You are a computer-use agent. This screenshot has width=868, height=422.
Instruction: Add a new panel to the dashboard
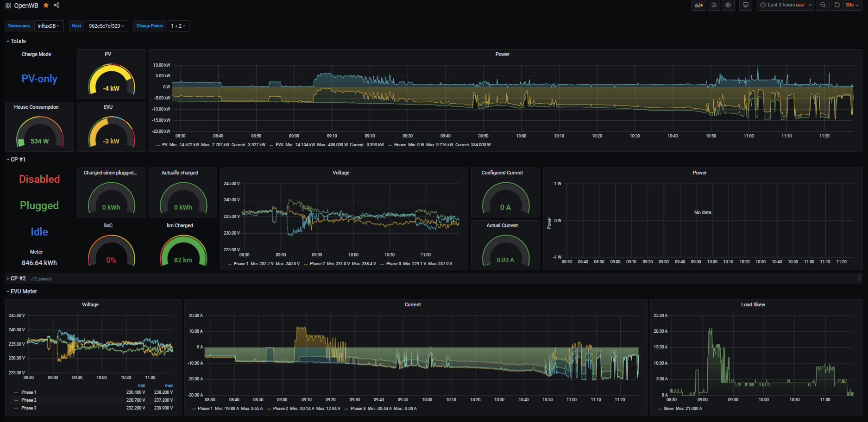pos(698,5)
